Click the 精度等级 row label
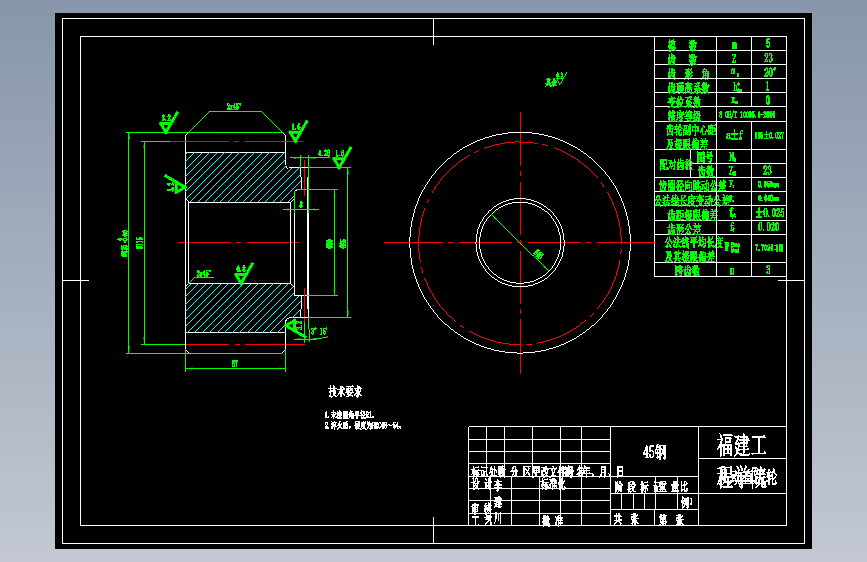This screenshot has width=867, height=562. tap(684, 116)
